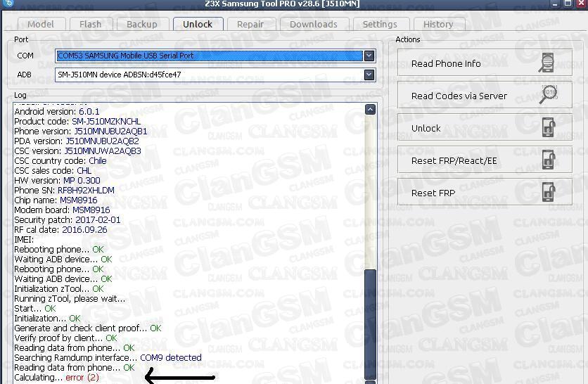588x384 pixels.
Task: Click Read Codes via Server button
Action: [x=485, y=96]
